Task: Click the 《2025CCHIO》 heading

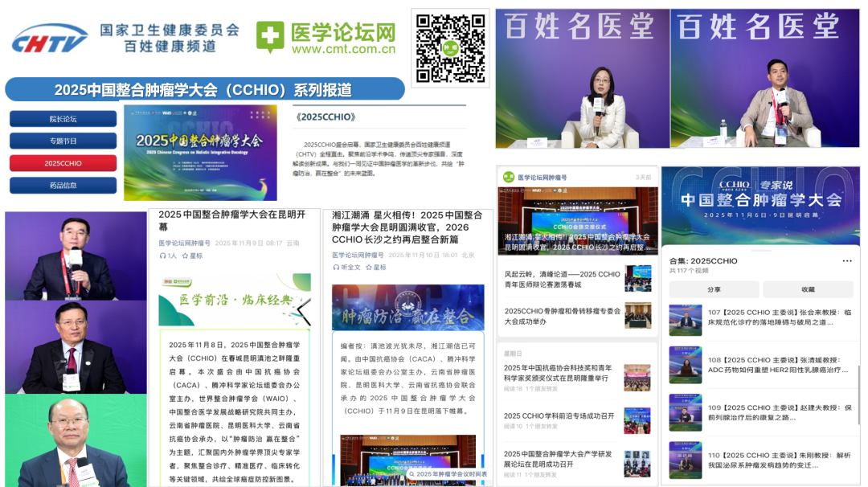Action: [325, 117]
